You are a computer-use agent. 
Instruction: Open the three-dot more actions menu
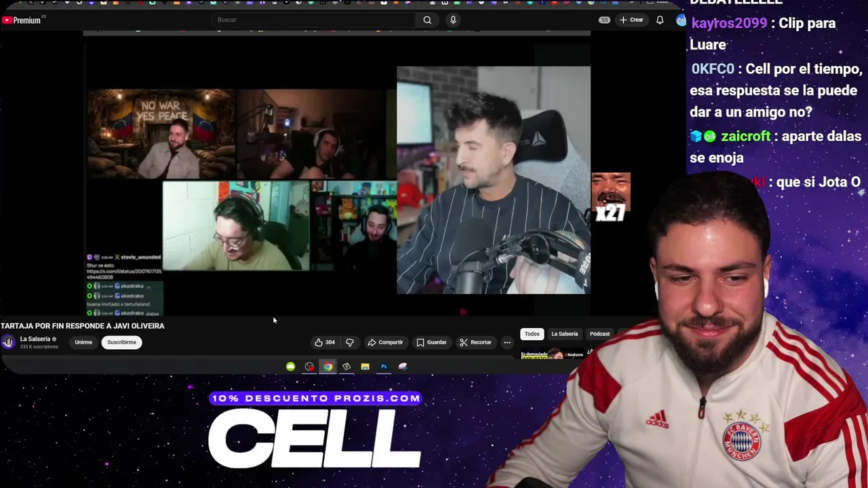tap(507, 342)
